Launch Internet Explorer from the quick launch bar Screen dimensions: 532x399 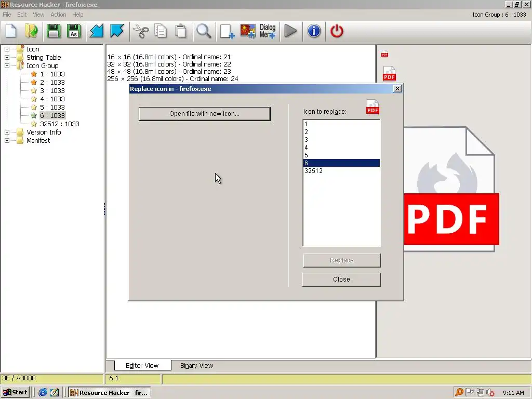[x=43, y=393]
